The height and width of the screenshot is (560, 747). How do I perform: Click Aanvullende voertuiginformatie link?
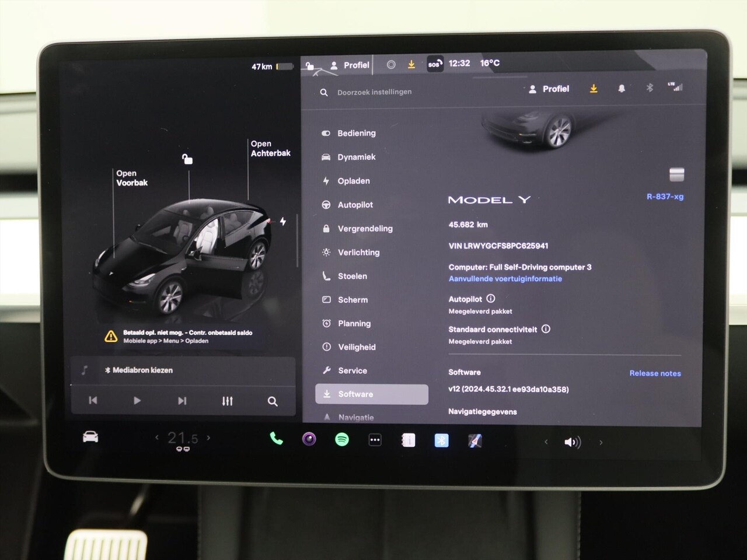(505, 279)
